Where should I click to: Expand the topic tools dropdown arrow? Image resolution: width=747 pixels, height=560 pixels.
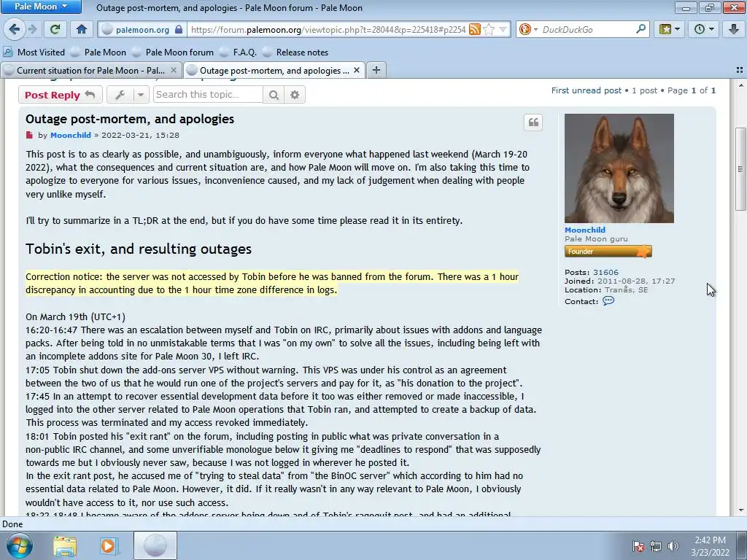click(x=141, y=95)
